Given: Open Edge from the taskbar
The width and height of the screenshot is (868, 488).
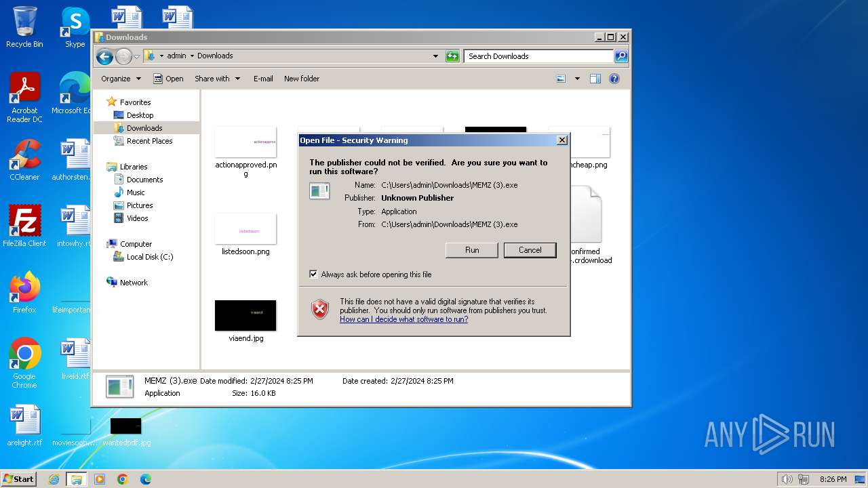Looking at the screenshot, I should click(146, 479).
